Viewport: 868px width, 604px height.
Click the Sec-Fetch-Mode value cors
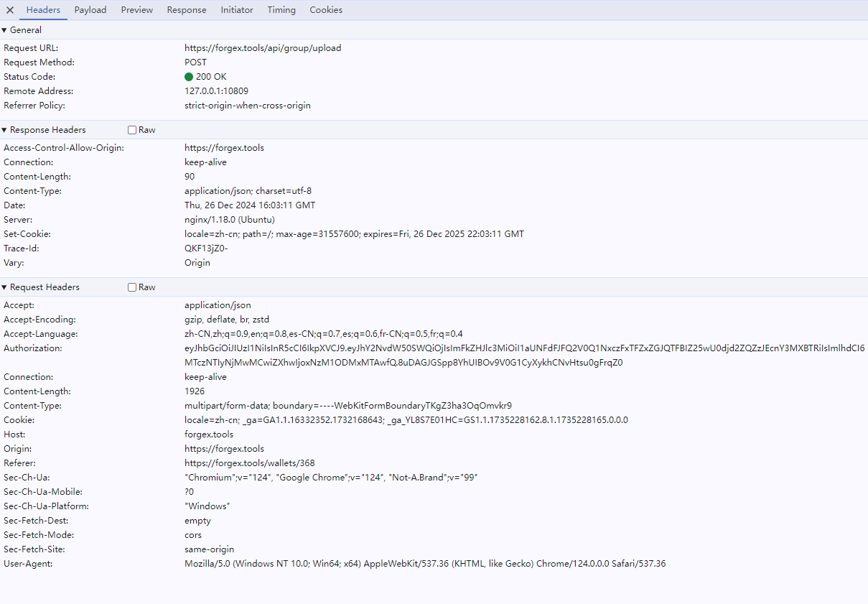(x=193, y=535)
